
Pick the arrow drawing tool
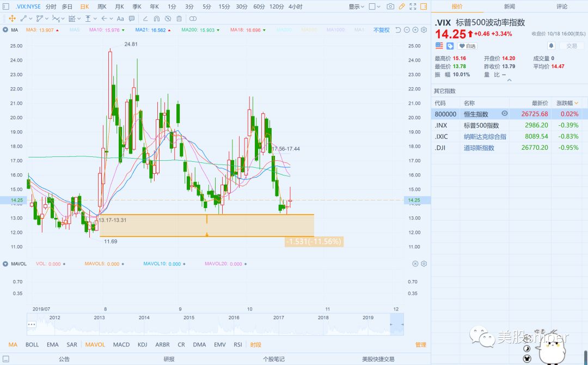pyautogui.click(x=104, y=19)
